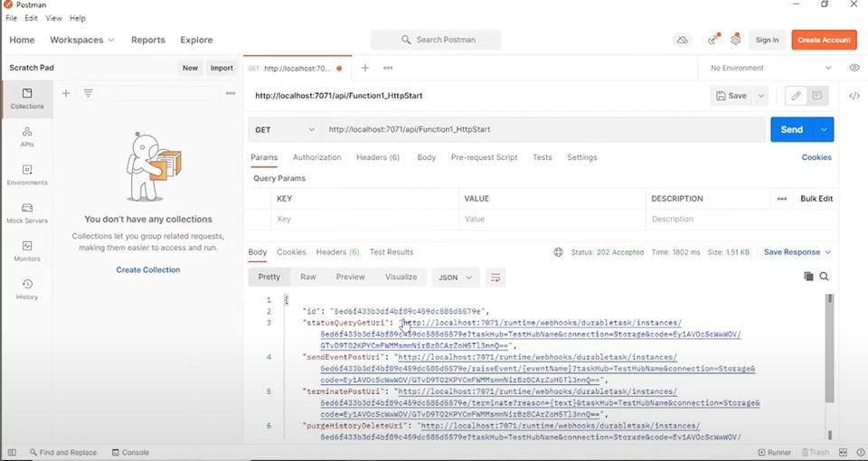The height and width of the screenshot is (461, 868).
Task: Click the response body vertical scrollbar
Action: (x=829, y=349)
